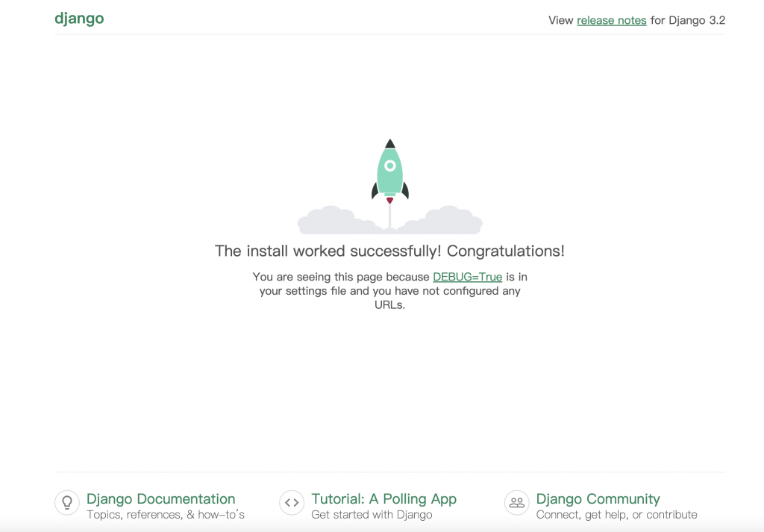Click 'Topics, references, & how-to's' text
This screenshot has width=764, height=532.
click(166, 514)
